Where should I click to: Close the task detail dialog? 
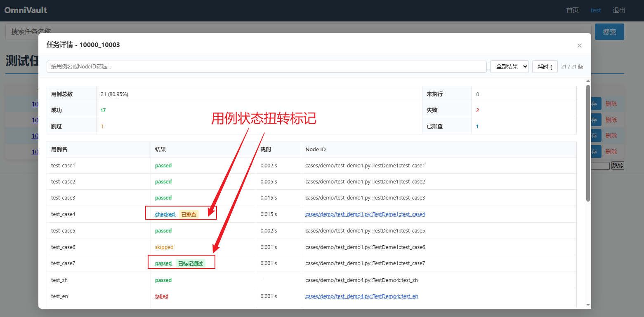point(579,45)
